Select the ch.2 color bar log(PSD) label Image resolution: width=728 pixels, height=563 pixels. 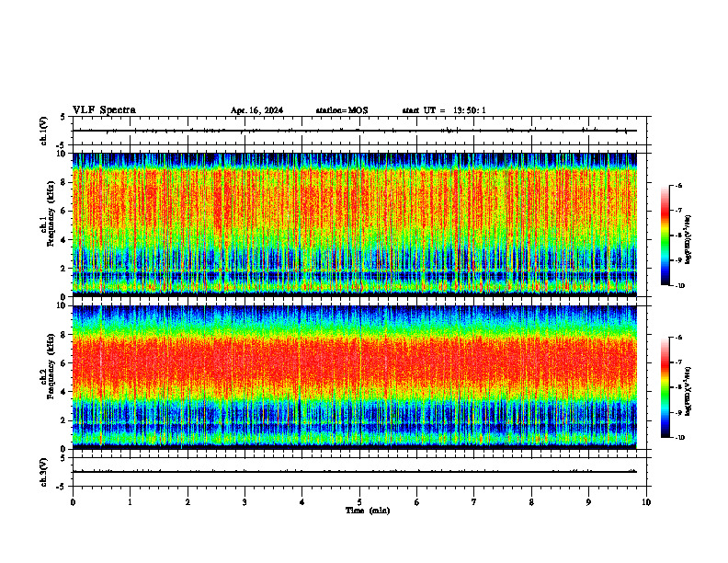click(x=688, y=391)
